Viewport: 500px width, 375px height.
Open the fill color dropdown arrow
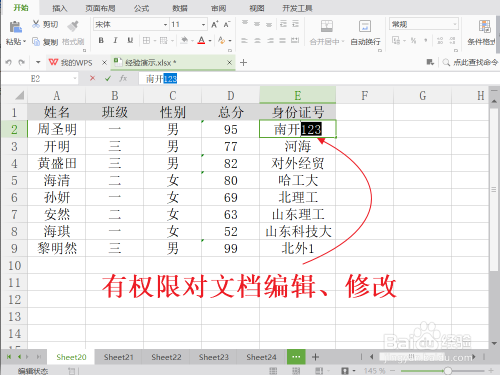pos(192,41)
